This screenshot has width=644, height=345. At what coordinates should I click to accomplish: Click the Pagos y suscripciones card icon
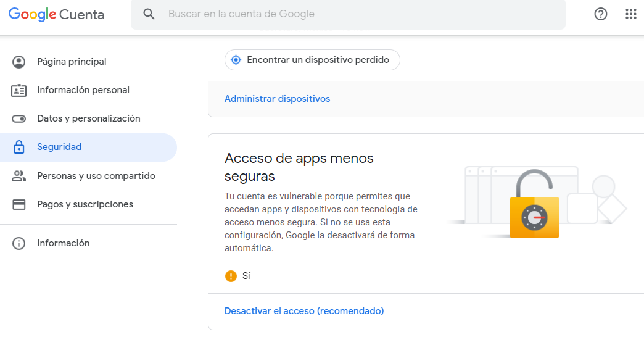[x=19, y=204]
